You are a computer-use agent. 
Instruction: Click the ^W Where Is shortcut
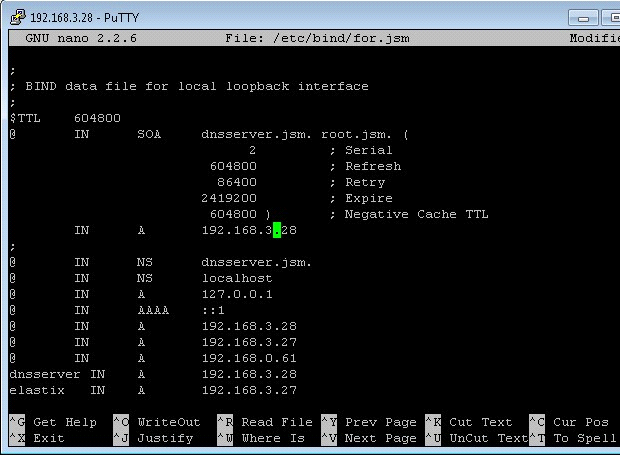pyautogui.click(x=261, y=438)
